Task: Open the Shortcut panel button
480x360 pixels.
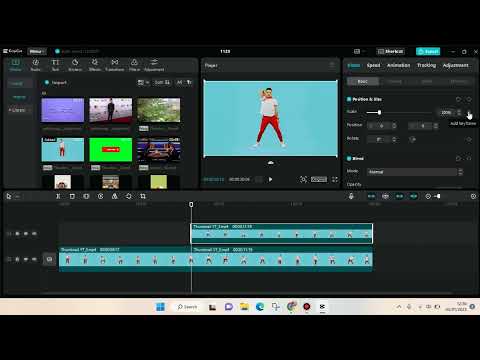Action: [390, 51]
